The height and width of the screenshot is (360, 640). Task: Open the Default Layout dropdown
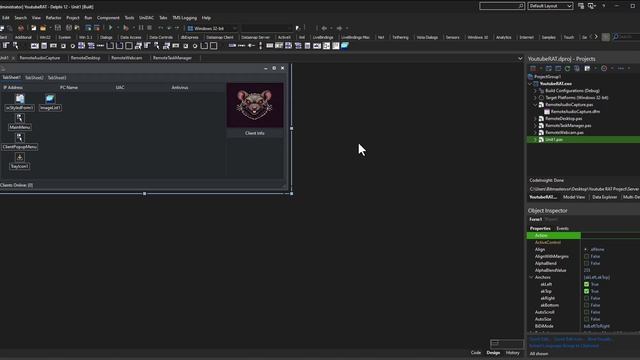tap(550, 6)
